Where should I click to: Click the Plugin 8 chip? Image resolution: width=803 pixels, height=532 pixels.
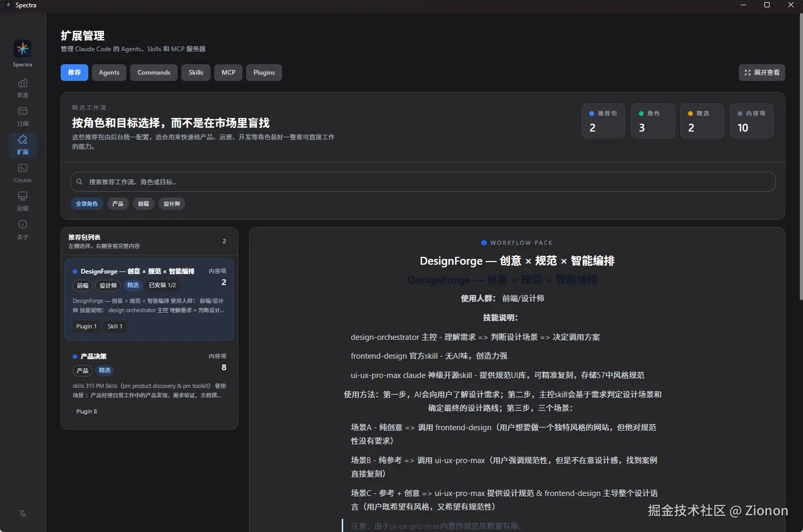87,411
